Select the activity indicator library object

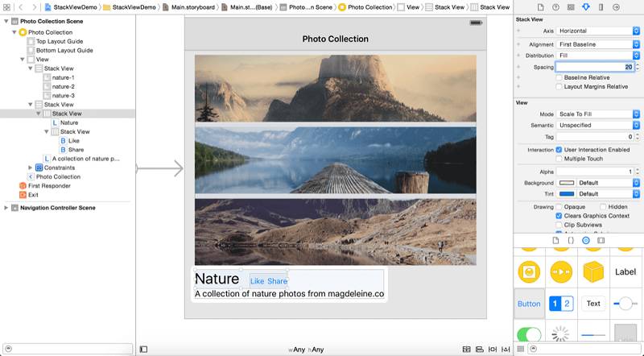tap(561, 333)
